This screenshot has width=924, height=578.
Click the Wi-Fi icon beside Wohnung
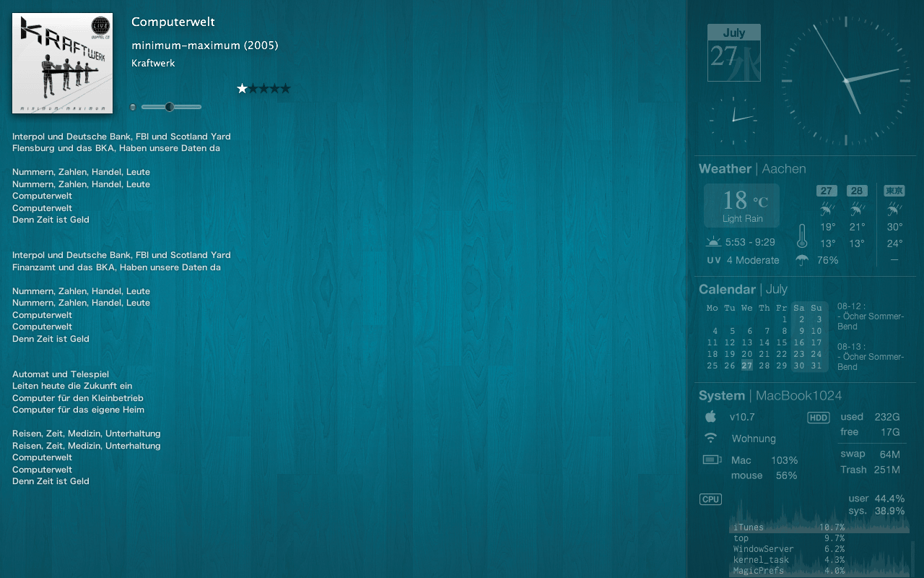coord(711,438)
